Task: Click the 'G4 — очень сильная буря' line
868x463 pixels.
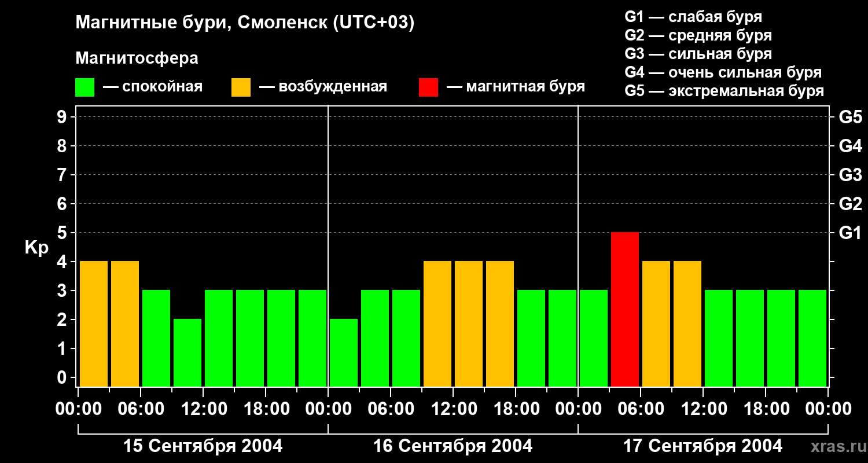Action: 723,72
